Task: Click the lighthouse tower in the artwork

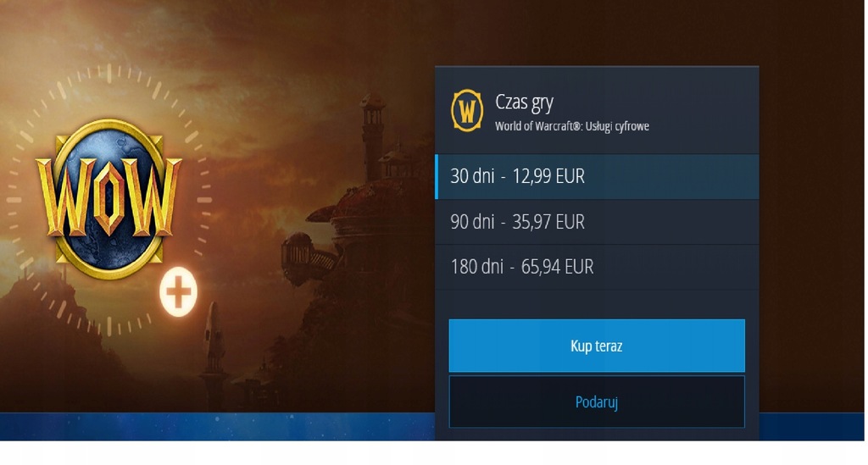Action: (x=373, y=136)
